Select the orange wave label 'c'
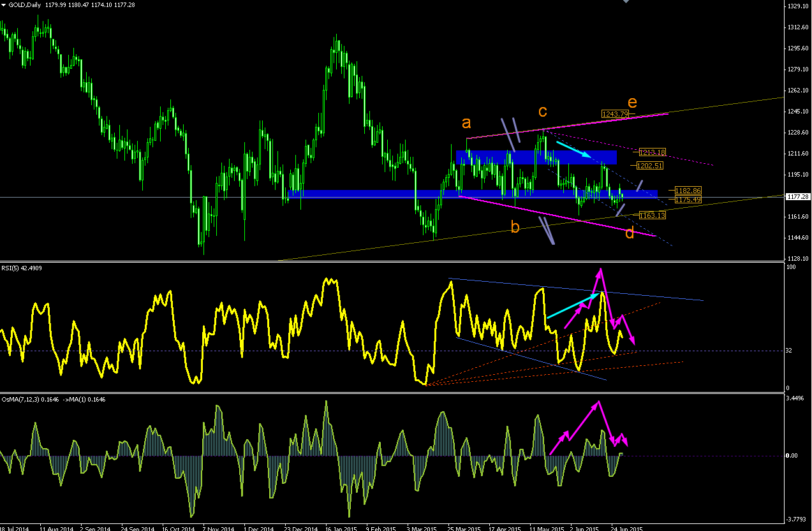 click(543, 112)
